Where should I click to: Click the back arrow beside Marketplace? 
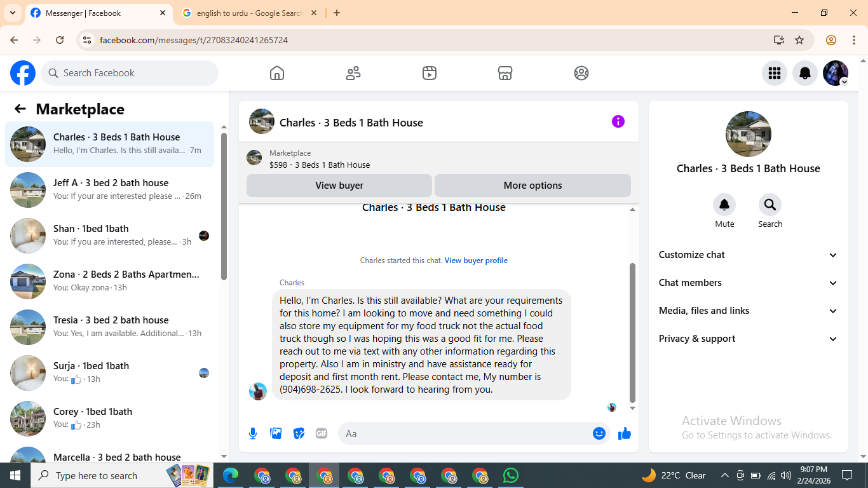(x=20, y=109)
